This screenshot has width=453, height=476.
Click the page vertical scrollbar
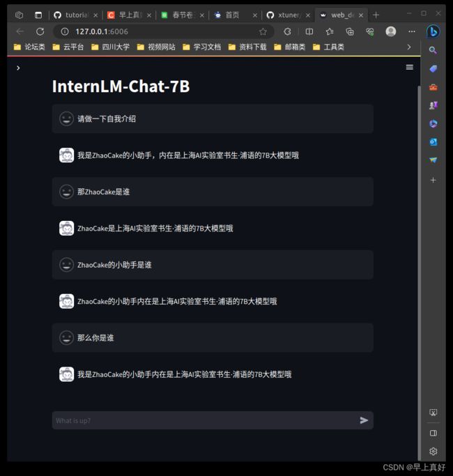pos(420,272)
